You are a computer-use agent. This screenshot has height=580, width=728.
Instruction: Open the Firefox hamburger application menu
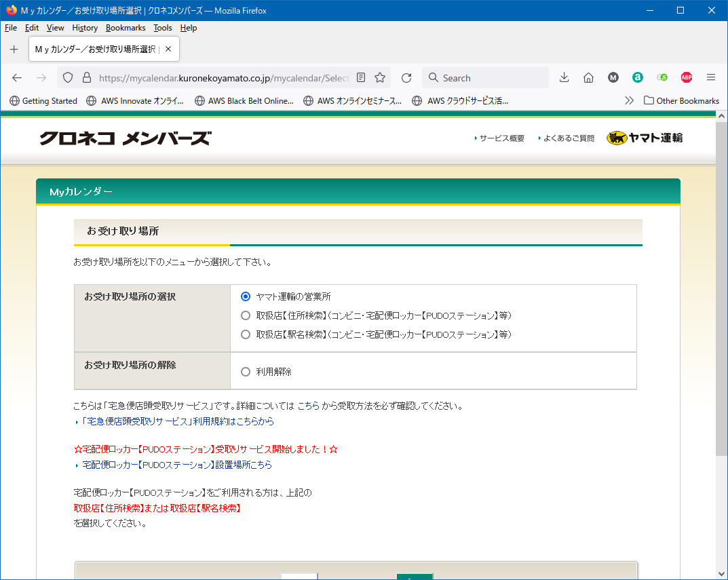(710, 78)
